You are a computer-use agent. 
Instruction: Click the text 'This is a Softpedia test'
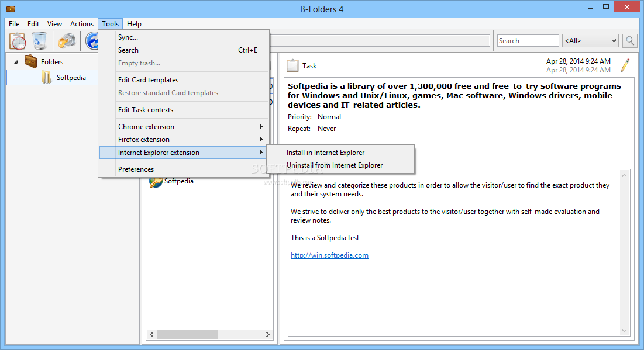click(x=325, y=238)
